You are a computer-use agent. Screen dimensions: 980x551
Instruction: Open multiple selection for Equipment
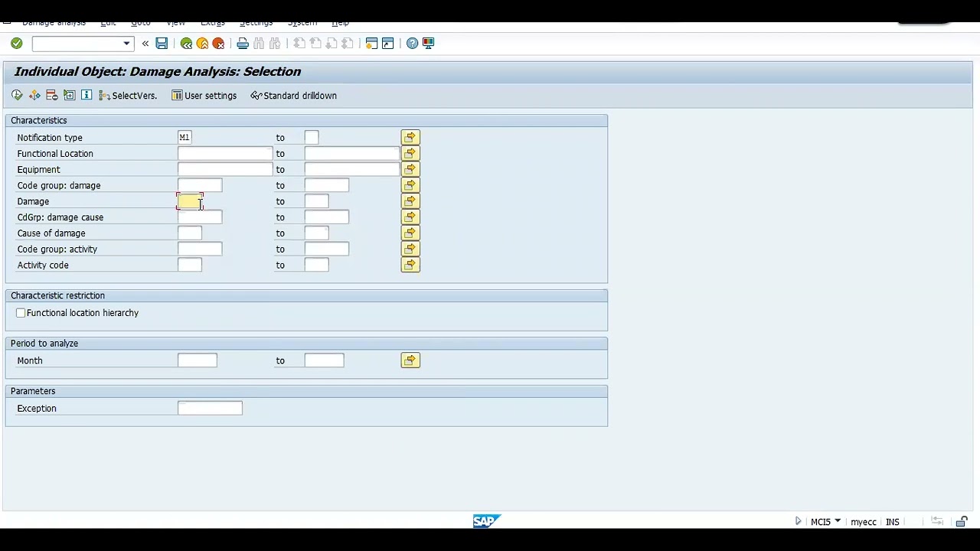pyautogui.click(x=410, y=169)
